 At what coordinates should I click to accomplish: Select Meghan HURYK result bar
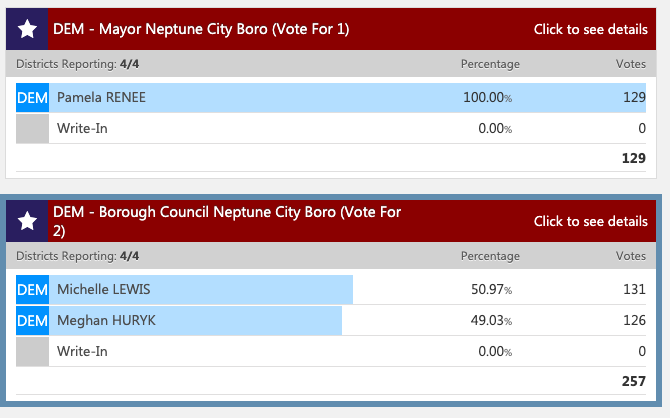[179, 321]
